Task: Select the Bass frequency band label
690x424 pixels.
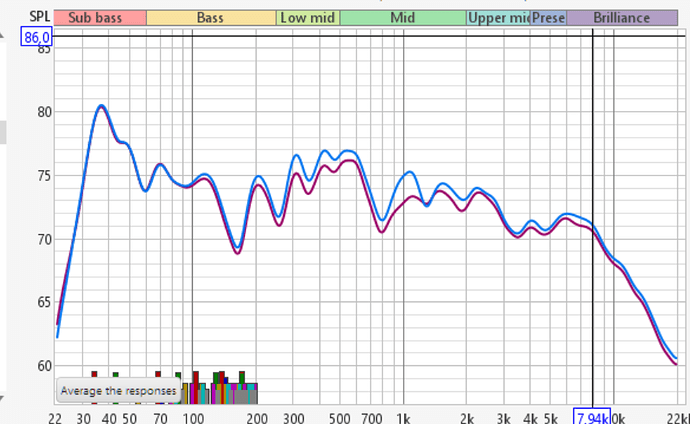Action: [211, 18]
